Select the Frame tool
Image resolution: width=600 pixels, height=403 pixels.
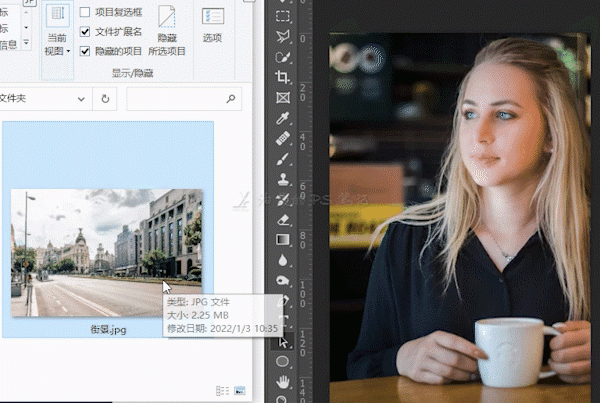pyautogui.click(x=283, y=98)
